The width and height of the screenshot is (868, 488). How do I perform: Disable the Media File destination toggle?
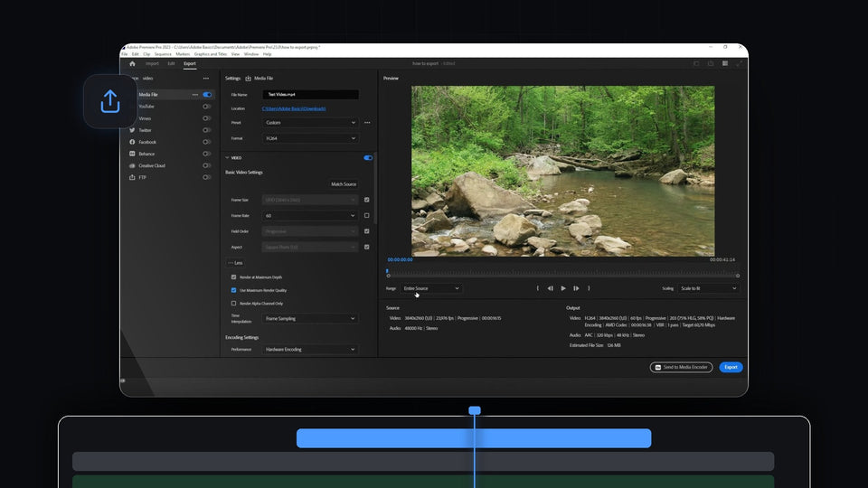point(207,95)
